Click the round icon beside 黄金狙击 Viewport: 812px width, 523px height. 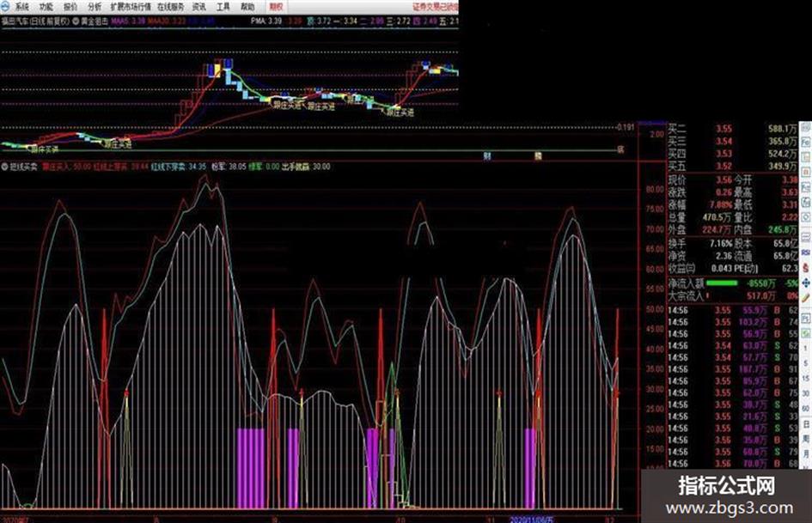(76, 21)
